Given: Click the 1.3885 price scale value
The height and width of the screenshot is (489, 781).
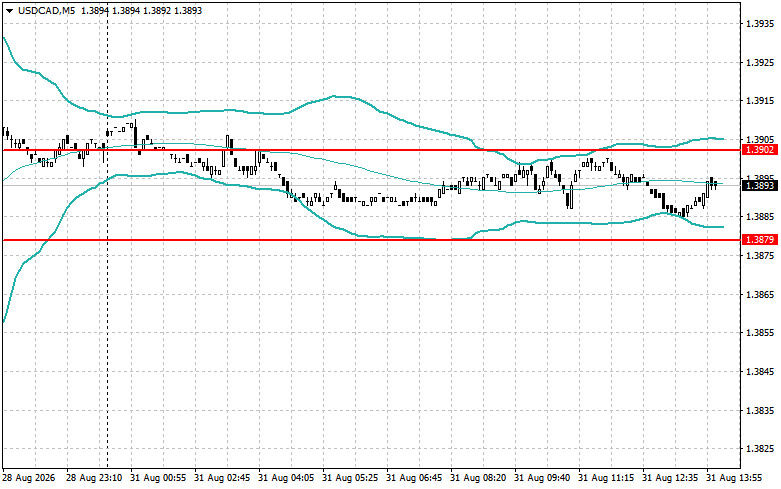Looking at the screenshot, I should 760,217.
